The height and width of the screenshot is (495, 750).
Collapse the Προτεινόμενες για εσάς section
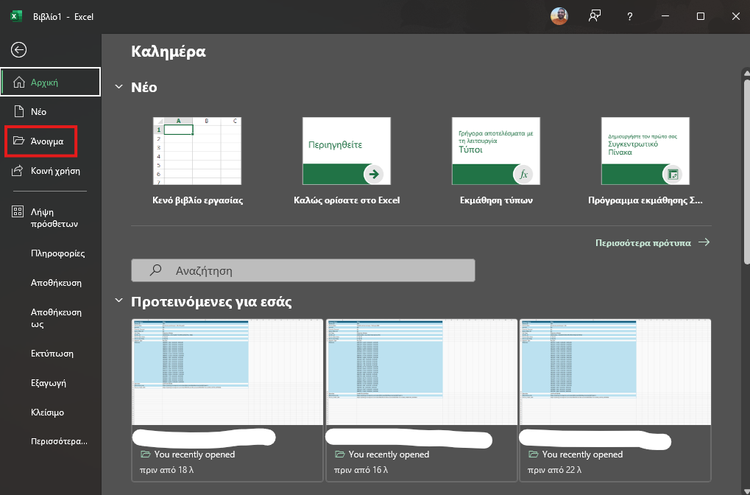[x=119, y=301]
